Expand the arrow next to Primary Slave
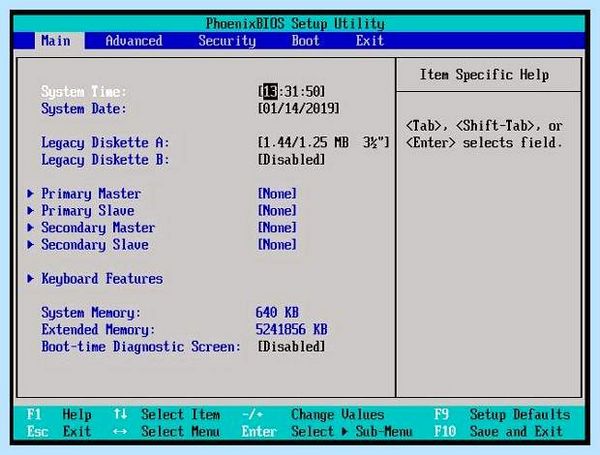Viewport: 600px width, 455px height. [31, 210]
